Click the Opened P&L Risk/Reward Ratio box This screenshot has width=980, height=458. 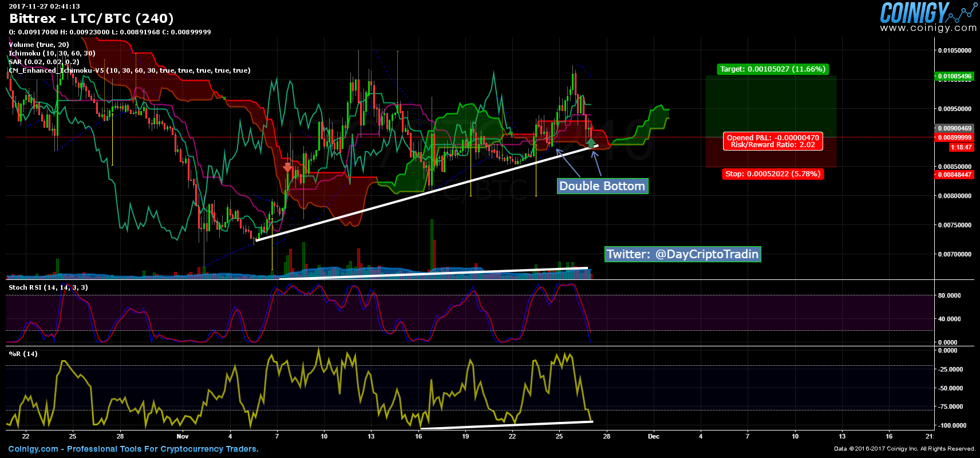[x=773, y=141]
